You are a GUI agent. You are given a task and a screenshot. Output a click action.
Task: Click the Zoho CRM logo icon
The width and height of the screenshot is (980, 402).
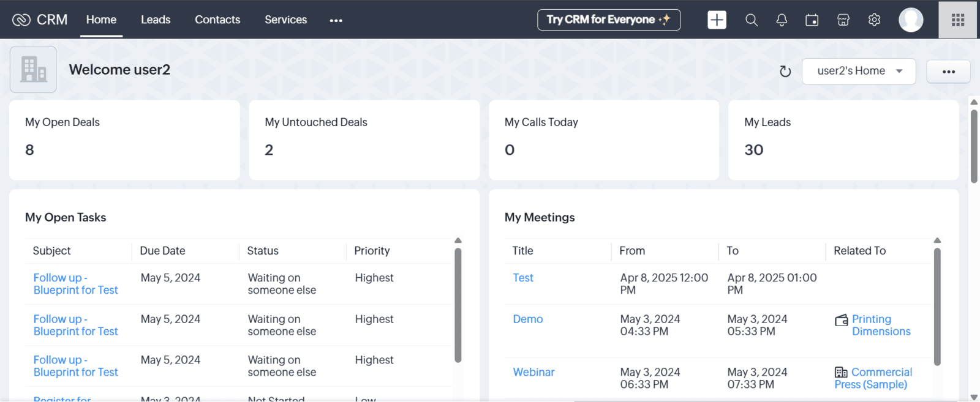pyautogui.click(x=21, y=20)
